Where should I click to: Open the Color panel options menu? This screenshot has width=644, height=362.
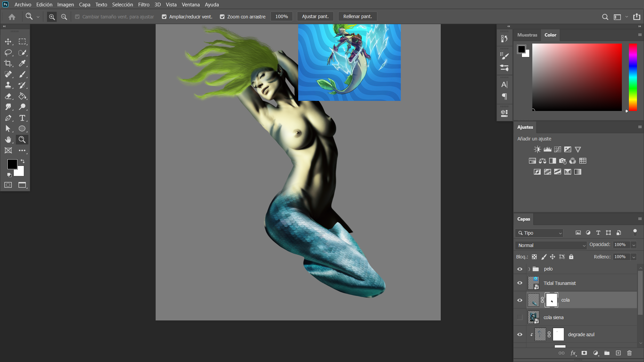coord(640,35)
